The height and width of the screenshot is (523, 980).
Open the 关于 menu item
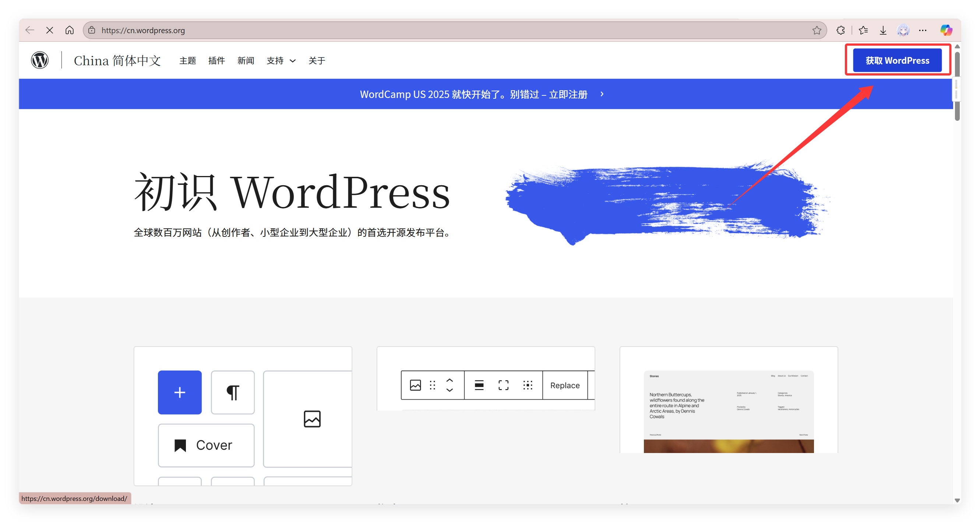pos(317,60)
